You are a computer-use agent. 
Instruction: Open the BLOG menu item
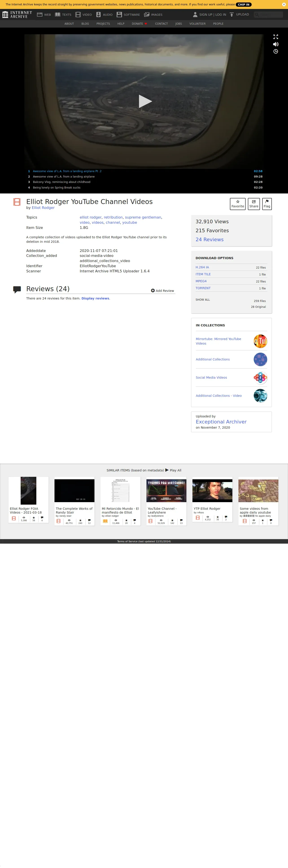85,24
